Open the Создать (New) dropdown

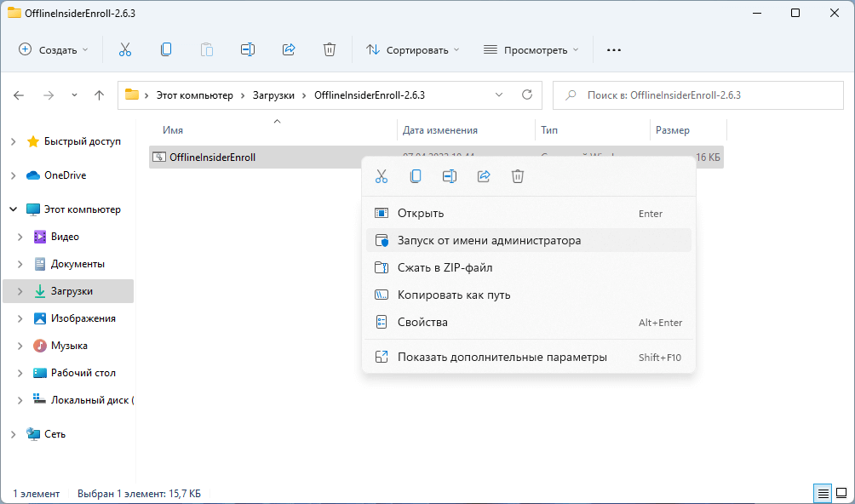[54, 50]
